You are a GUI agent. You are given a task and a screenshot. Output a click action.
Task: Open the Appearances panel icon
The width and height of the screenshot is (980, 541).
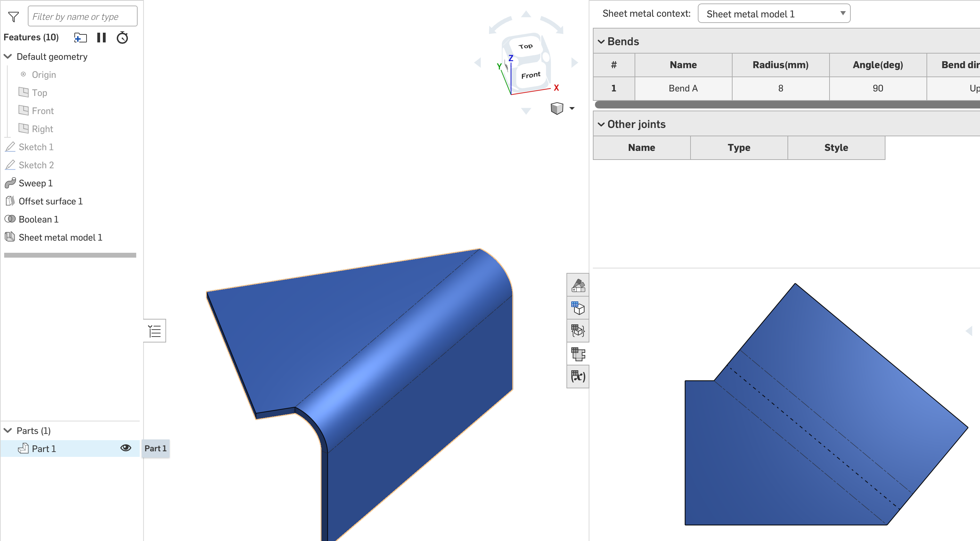point(578,285)
